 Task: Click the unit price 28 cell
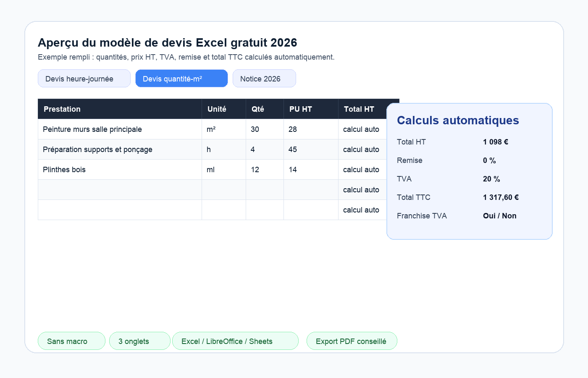(311, 129)
